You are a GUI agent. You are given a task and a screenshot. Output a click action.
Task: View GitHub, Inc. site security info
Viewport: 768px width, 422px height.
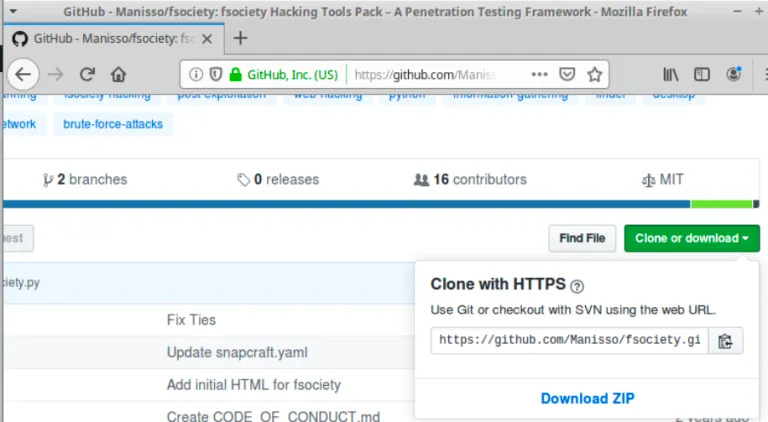pyautogui.click(x=284, y=74)
